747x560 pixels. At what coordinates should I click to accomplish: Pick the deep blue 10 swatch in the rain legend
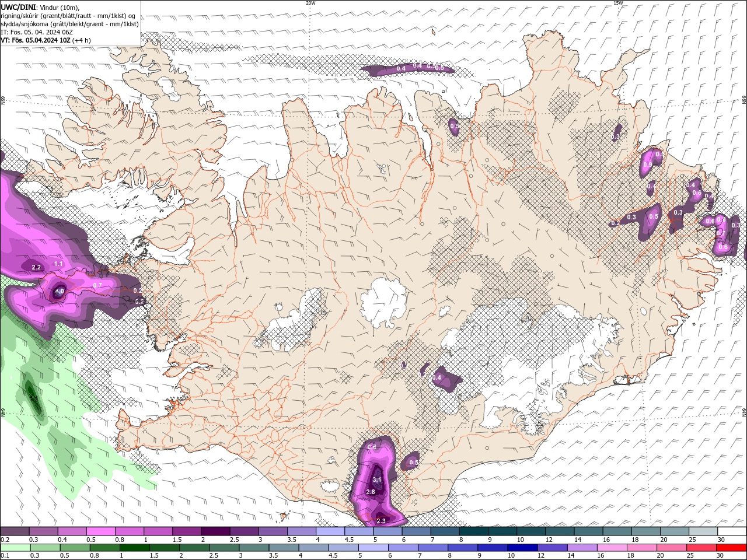522,548
